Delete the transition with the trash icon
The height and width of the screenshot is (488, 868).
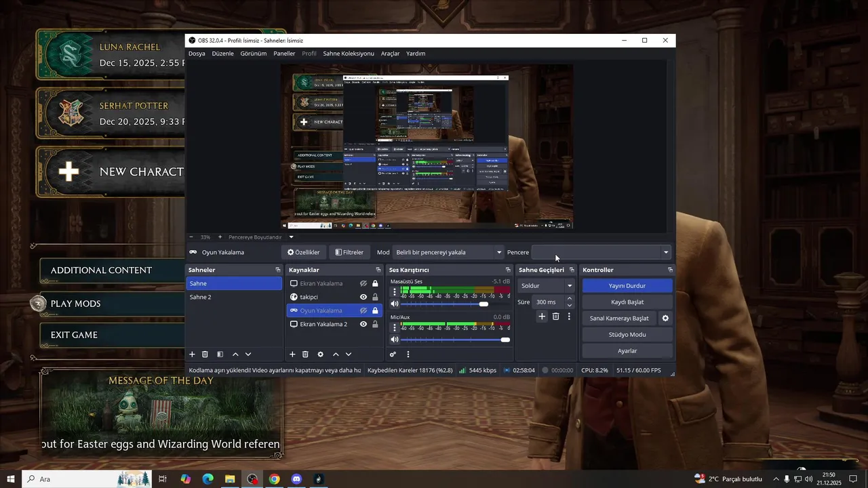[555, 317]
